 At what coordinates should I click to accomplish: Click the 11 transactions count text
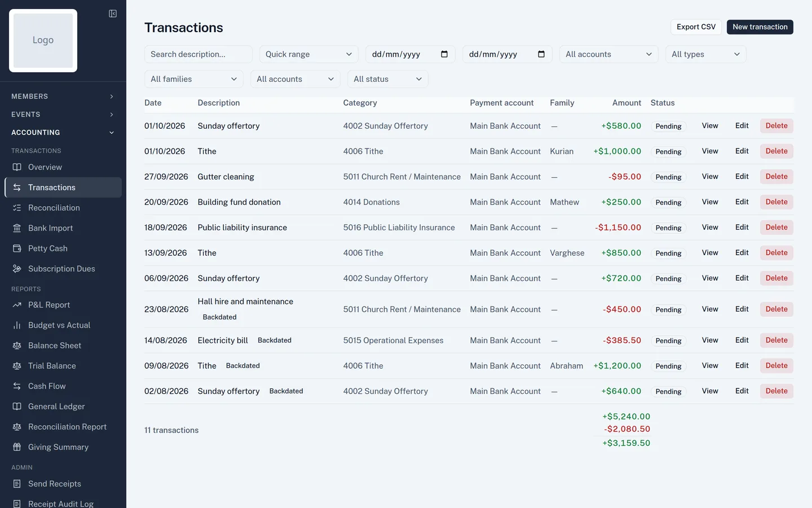pos(171,430)
